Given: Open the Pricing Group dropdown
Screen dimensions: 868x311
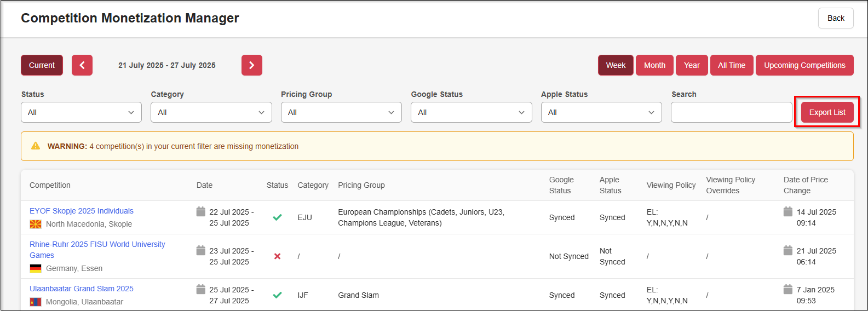Looking at the screenshot, I should click(x=341, y=112).
